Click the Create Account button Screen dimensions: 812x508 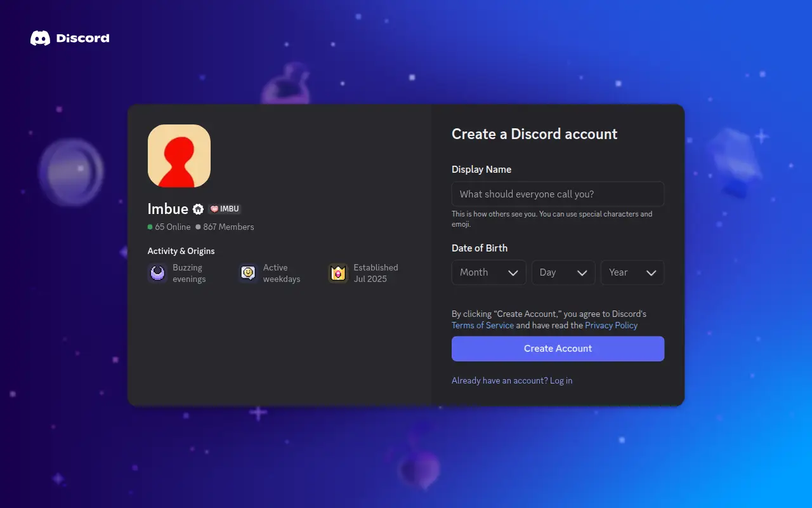tap(558, 349)
